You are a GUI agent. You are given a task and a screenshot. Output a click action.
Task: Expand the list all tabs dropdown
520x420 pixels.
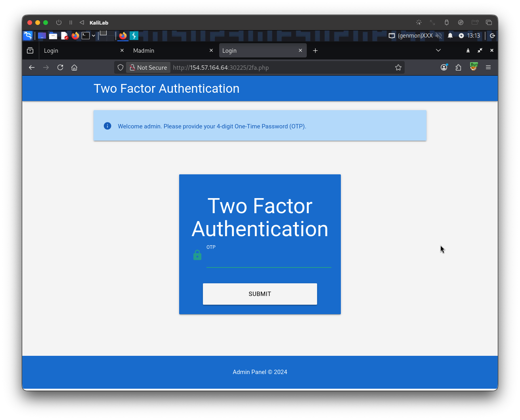(438, 50)
